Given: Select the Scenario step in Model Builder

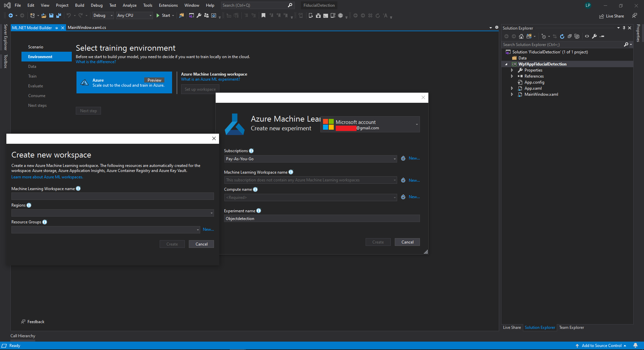Looking at the screenshot, I should click(x=36, y=47).
